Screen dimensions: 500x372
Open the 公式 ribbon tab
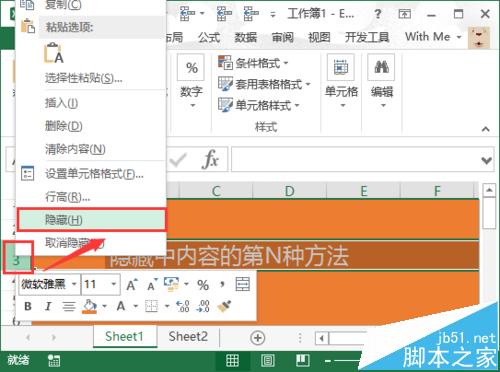pyautogui.click(x=209, y=37)
